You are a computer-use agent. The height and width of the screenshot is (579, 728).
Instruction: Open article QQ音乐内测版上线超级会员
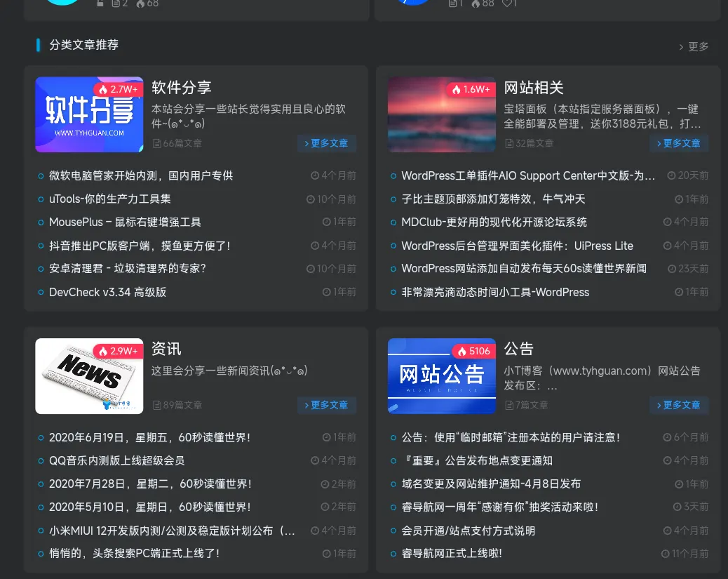pos(117,460)
